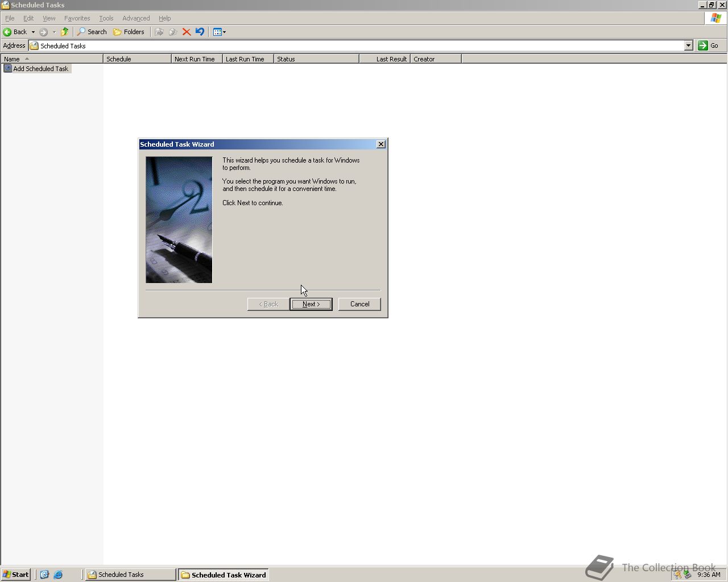The width and height of the screenshot is (728, 582).
Task: Open the Search pane
Action: tap(92, 32)
